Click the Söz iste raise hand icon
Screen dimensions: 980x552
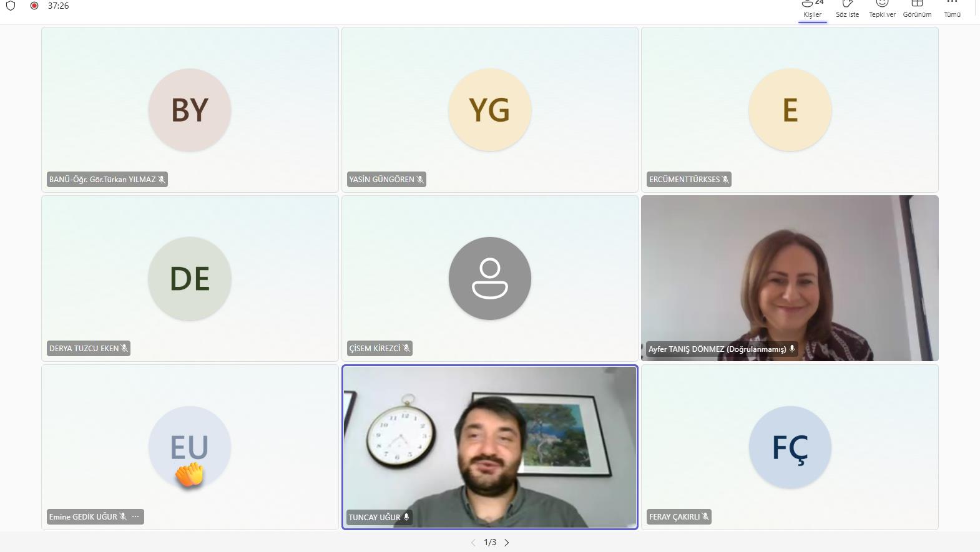[847, 3]
